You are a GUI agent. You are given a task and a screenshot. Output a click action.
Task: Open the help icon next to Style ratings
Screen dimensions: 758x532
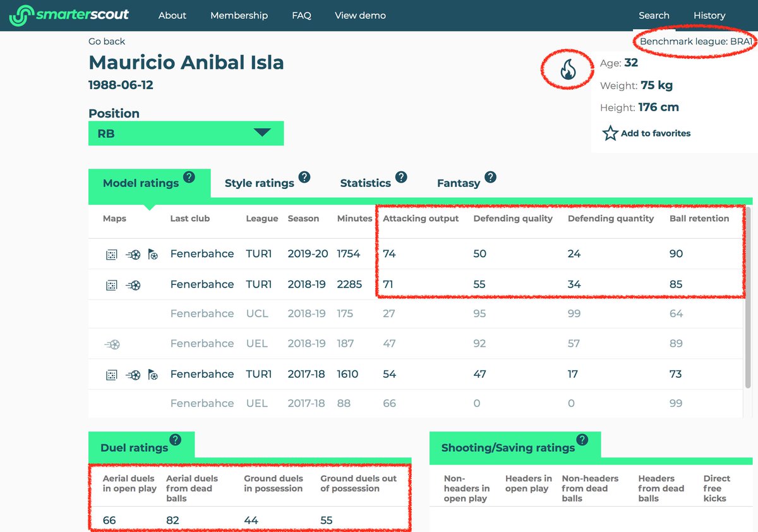pyautogui.click(x=304, y=177)
